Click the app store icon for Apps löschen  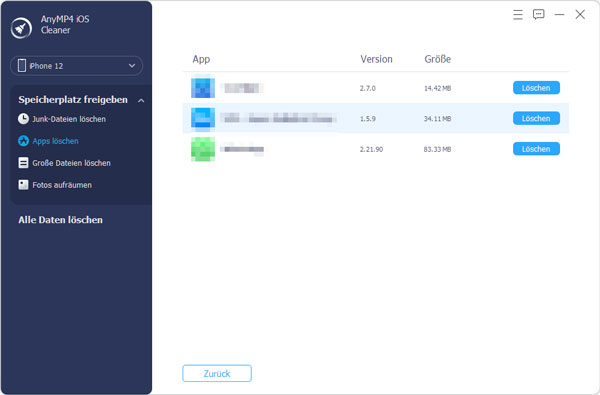(23, 141)
